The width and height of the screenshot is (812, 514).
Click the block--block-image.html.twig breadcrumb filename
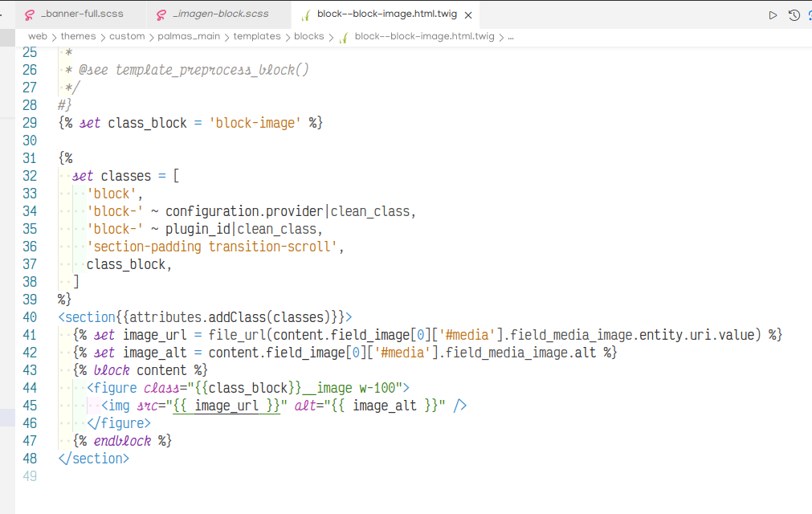click(x=424, y=36)
